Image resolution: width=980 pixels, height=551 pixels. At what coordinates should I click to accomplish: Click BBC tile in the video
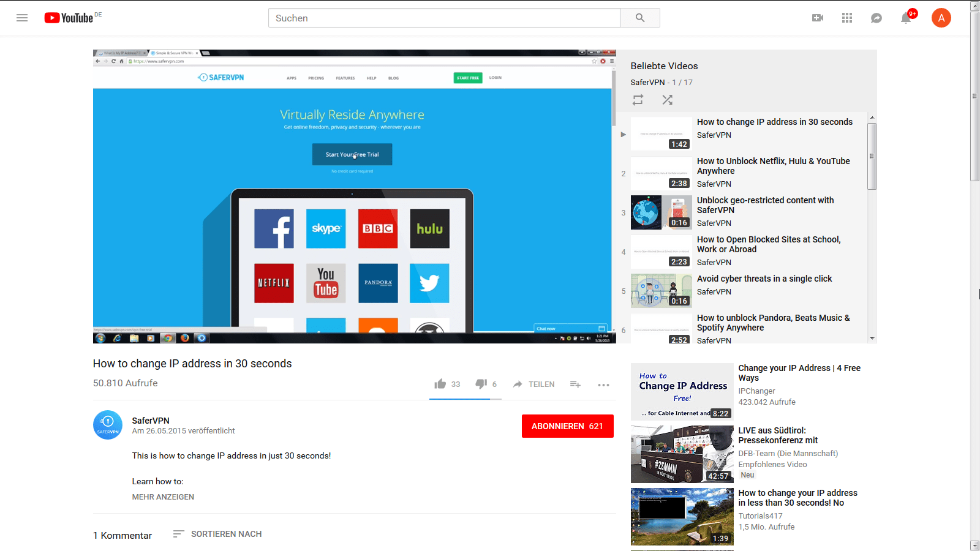[x=378, y=228]
